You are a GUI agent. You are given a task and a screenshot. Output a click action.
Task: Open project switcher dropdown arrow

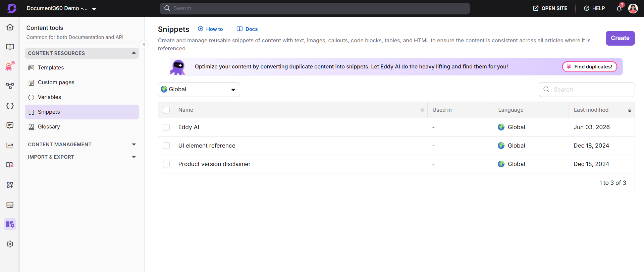click(94, 9)
